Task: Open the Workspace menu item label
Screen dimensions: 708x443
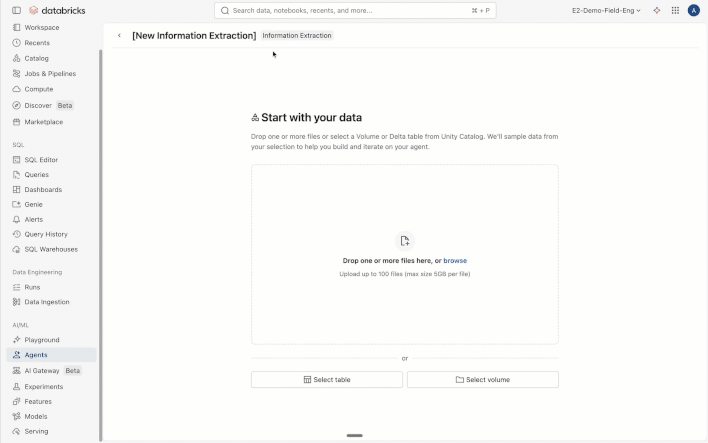Action: [x=42, y=28]
